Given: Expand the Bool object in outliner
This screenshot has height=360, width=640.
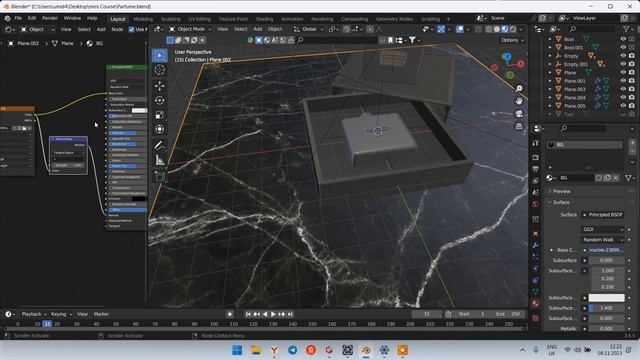Looking at the screenshot, I should (x=550, y=39).
